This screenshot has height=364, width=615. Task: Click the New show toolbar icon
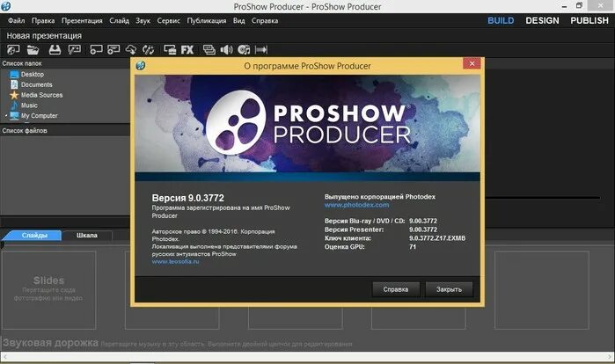(13, 50)
